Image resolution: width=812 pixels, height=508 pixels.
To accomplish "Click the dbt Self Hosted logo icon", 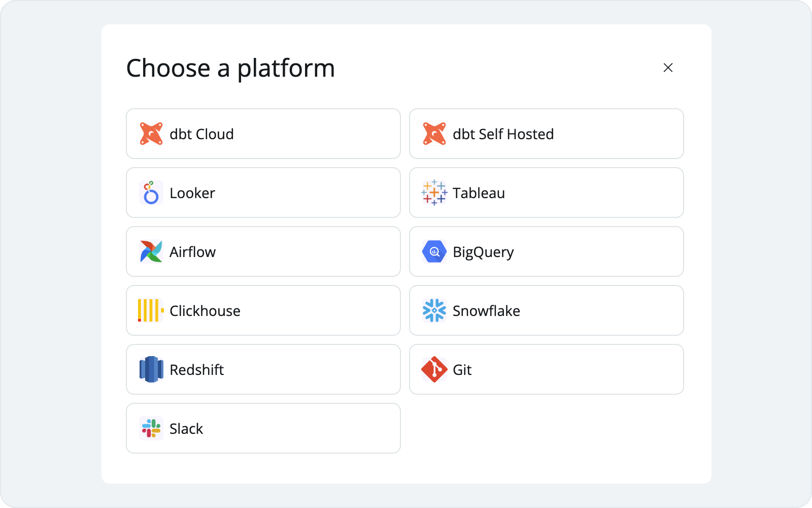I will (433, 134).
